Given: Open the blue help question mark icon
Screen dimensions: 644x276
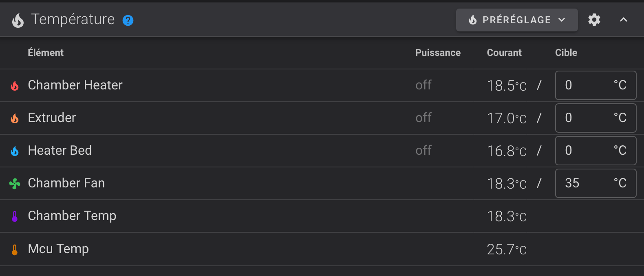Looking at the screenshot, I should 128,20.
